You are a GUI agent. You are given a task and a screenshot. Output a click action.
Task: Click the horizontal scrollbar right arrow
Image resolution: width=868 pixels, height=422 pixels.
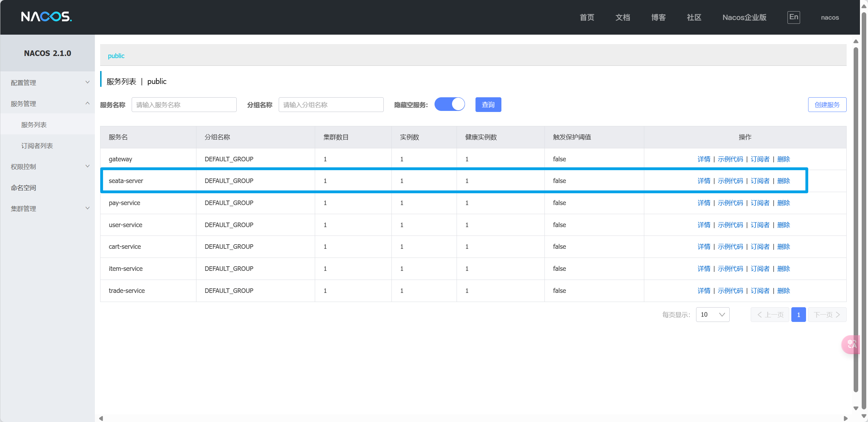pos(846,418)
